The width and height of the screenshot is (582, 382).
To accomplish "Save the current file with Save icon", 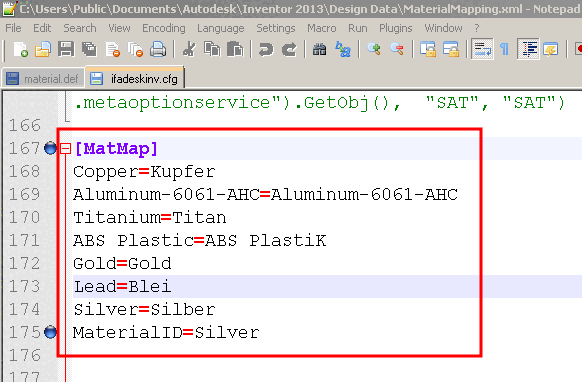I will 66,49.
